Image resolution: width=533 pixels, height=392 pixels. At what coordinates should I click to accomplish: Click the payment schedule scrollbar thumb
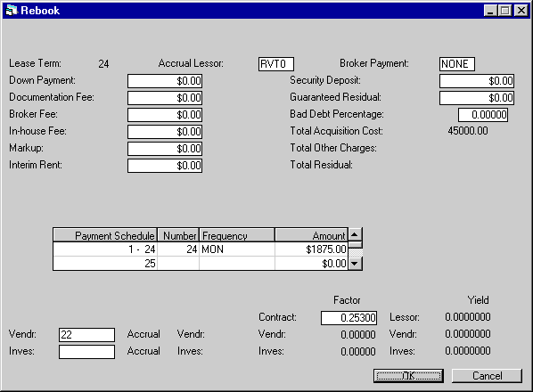pyautogui.click(x=355, y=245)
